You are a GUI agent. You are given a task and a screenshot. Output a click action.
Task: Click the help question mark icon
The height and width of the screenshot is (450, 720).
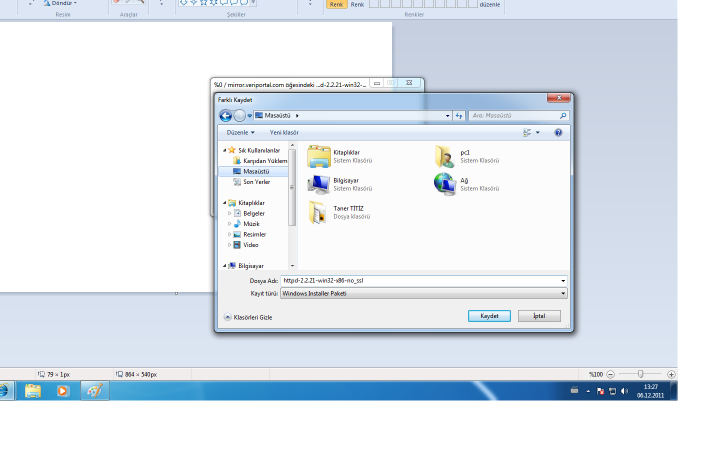[558, 132]
